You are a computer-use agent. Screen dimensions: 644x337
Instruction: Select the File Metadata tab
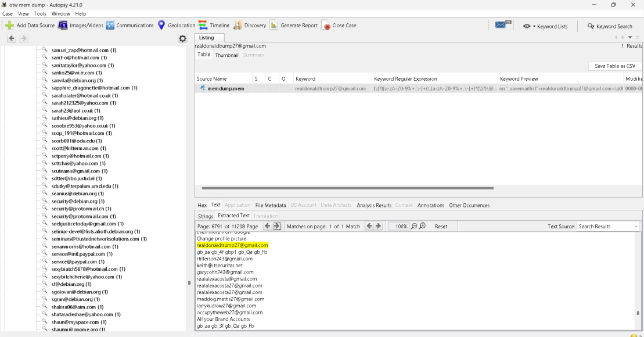coord(270,205)
